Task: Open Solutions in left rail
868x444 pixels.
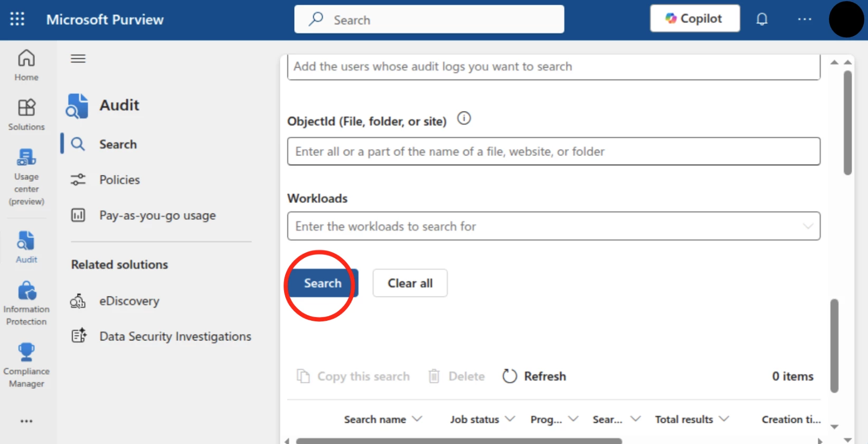Action: pos(26,115)
